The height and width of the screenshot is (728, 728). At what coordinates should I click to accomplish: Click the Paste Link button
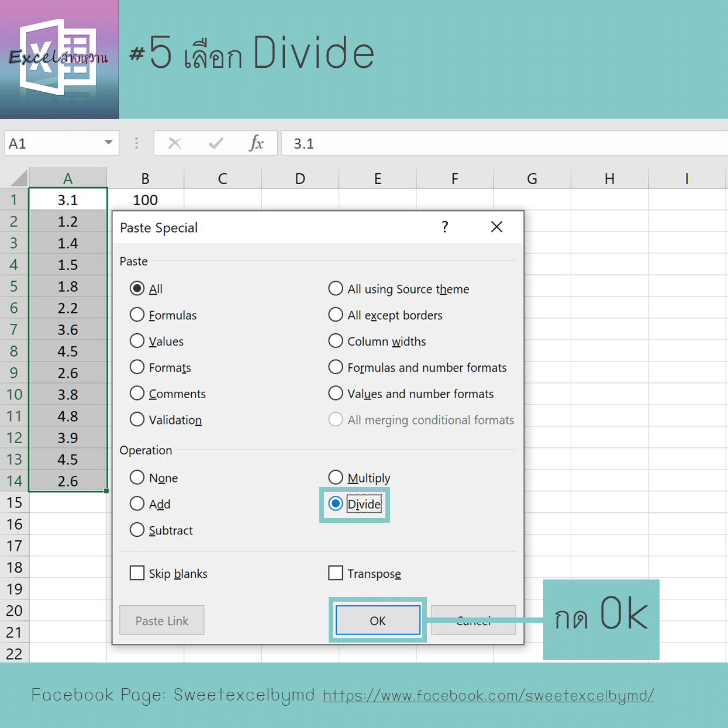(x=162, y=620)
